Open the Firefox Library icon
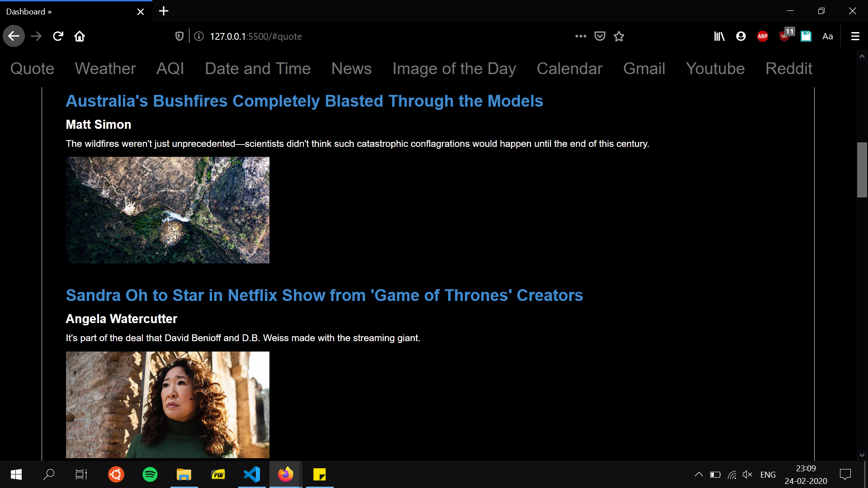This screenshot has width=868, height=488. [719, 36]
